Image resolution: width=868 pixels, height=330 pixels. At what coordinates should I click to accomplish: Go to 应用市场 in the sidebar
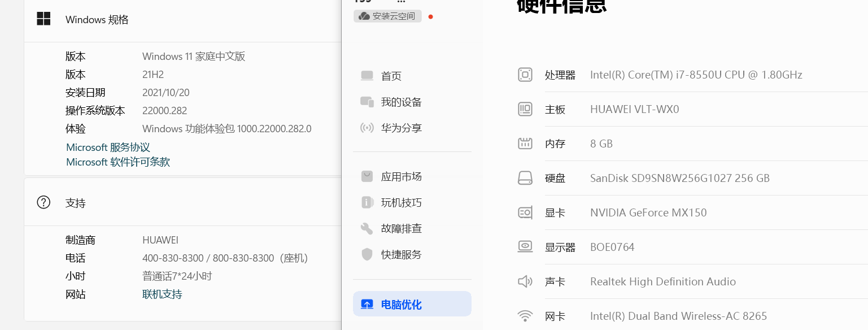point(412,176)
